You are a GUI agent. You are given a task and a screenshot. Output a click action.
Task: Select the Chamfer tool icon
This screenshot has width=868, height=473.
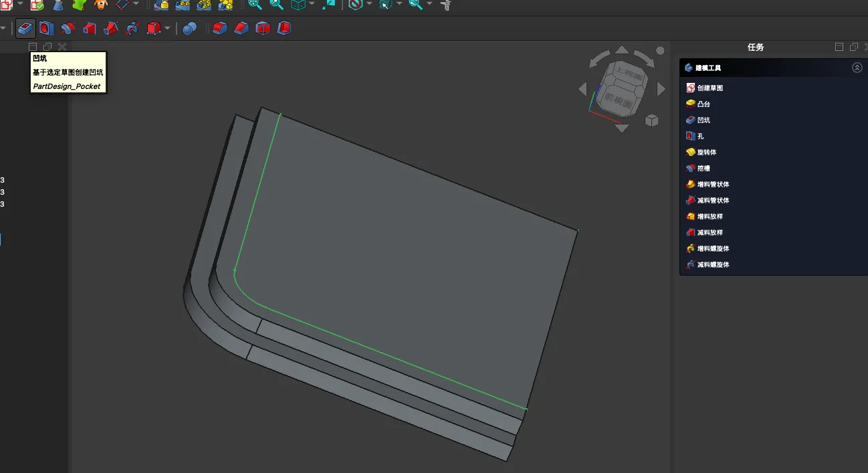point(241,29)
